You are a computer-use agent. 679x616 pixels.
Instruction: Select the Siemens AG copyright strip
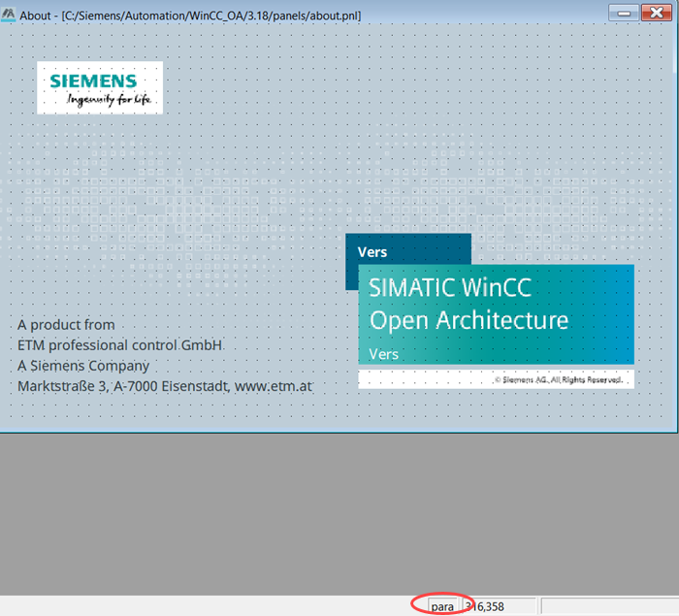click(x=496, y=379)
